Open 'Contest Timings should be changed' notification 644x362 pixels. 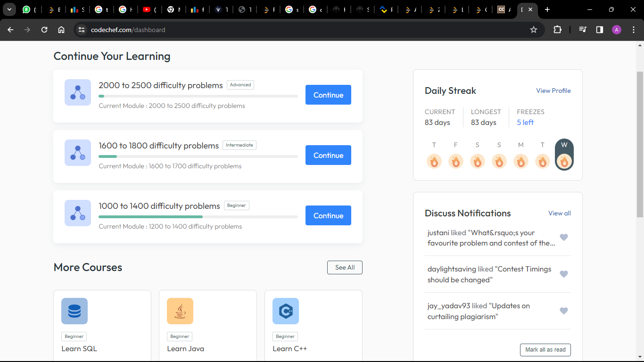pos(489,274)
